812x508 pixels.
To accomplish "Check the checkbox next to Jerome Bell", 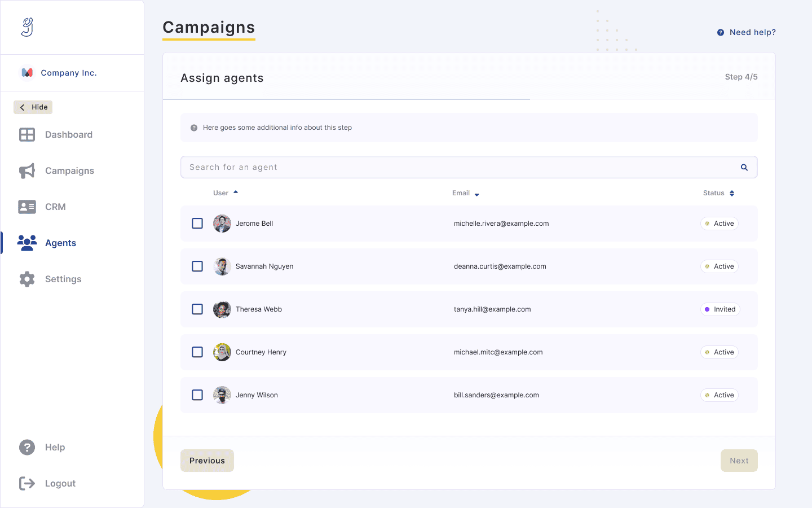I will point(197,223).
